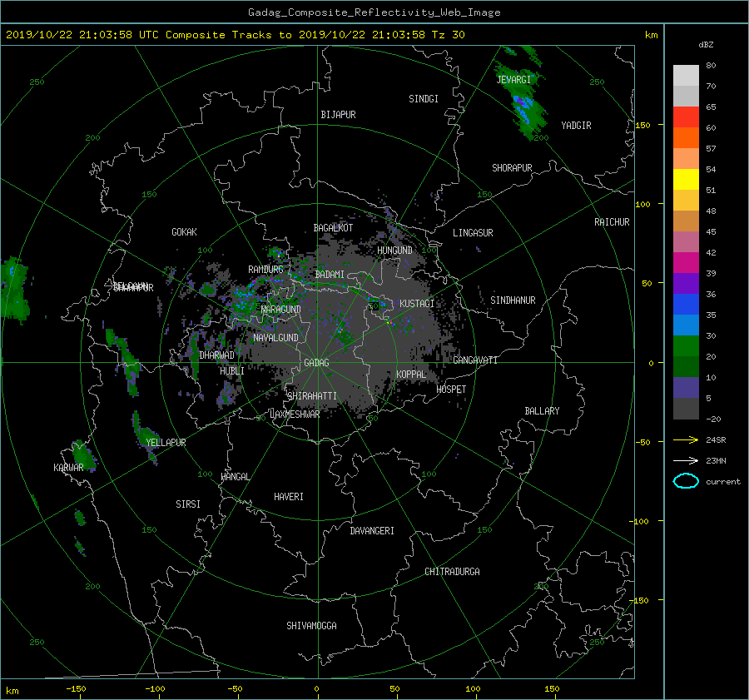This screenshot has width=749, height=700.
Task: Click the Gadag_Composite_Reflectivity_Web_Image title
Action: pyautogui.click(x=374, y=12)
